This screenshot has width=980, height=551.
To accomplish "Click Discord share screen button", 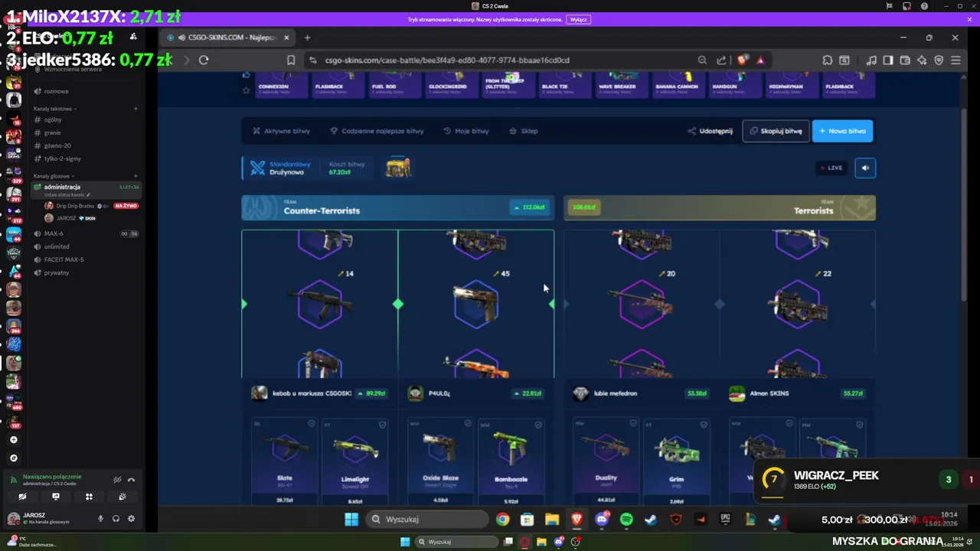I will 55,497.
